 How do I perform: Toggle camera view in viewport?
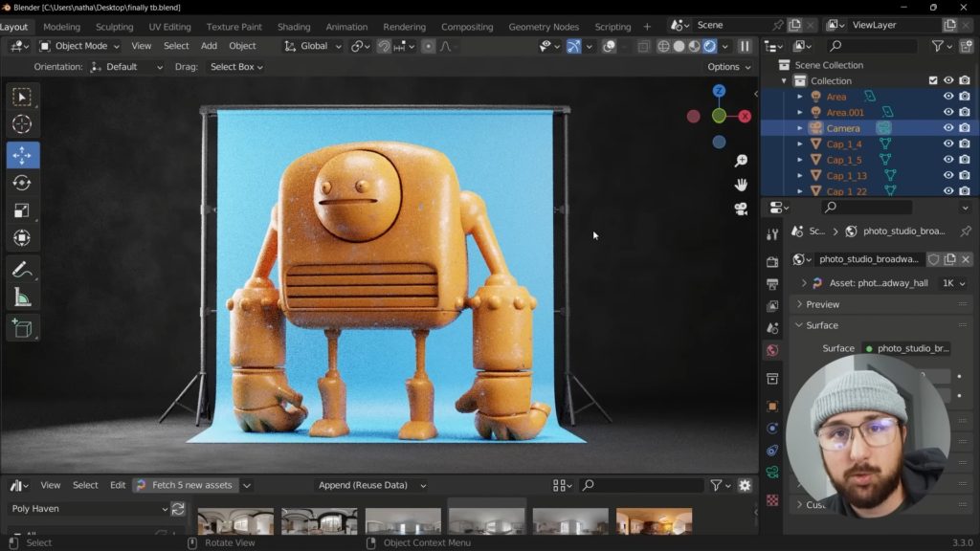[741, 209]
